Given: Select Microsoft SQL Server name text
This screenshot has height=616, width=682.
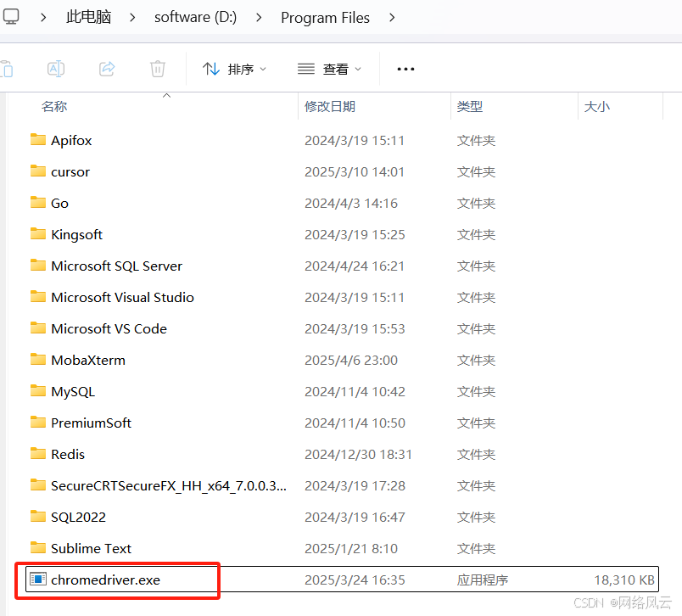Looking at the screenshot, I should (116, 266).
